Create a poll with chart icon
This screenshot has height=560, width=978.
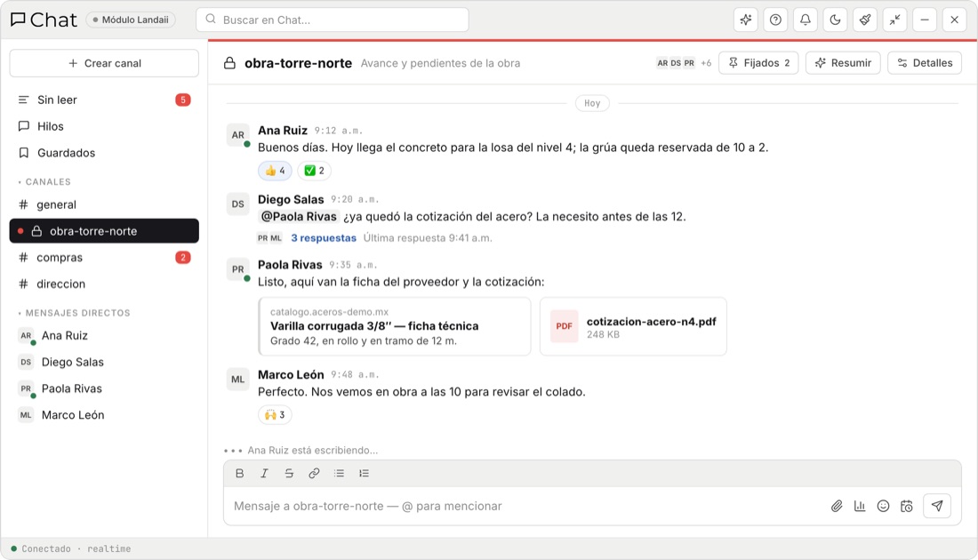[860, 506]
